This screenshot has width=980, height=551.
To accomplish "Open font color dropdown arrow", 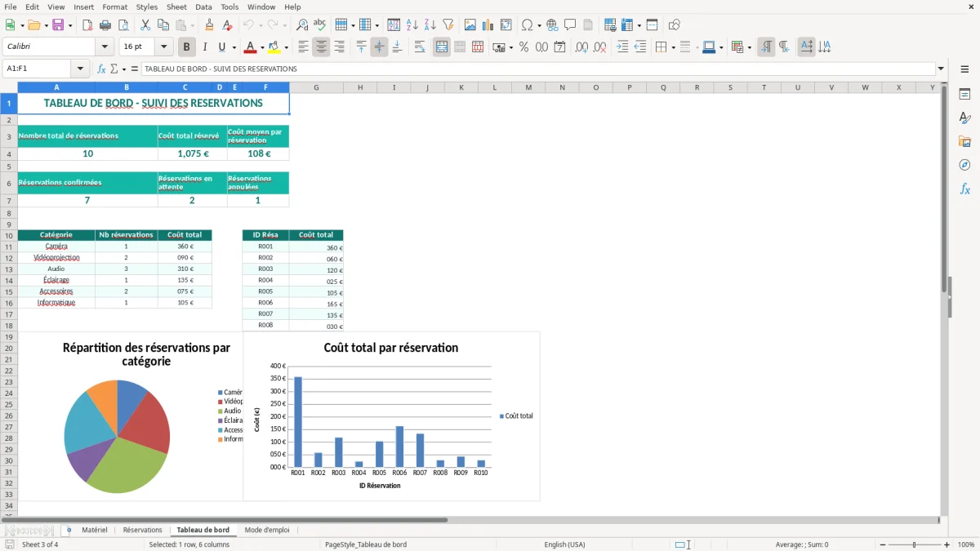I will tap(262, 47).
